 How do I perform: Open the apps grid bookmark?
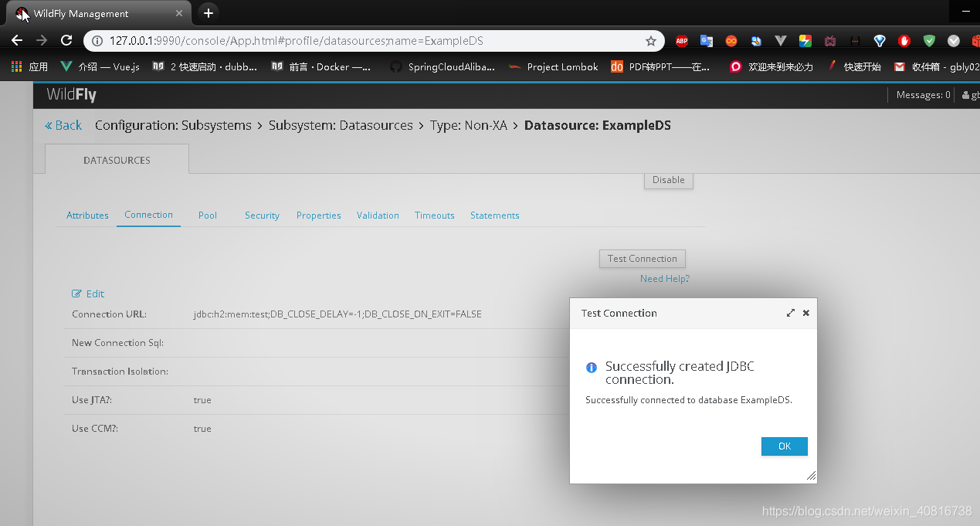(29, 67)
